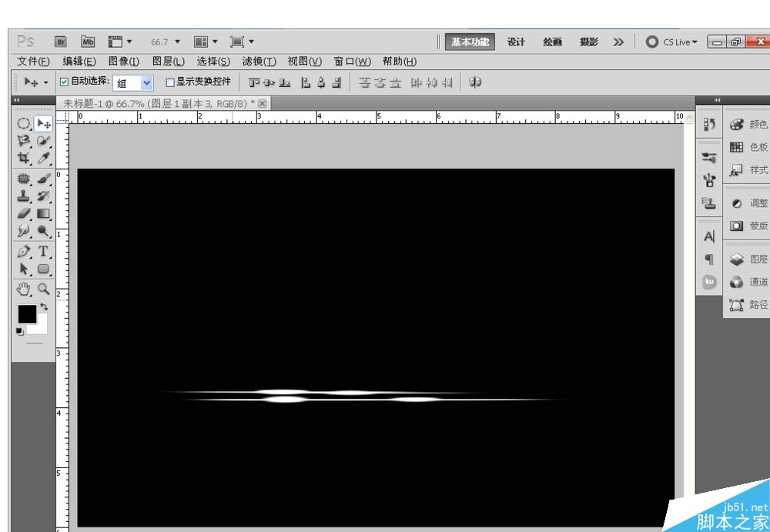Image resolution: width=770 pixels, height=532 pixels.
Task: Launch Bridge with the Br icon
Action: pyautogui.click(x=61, y=42)
